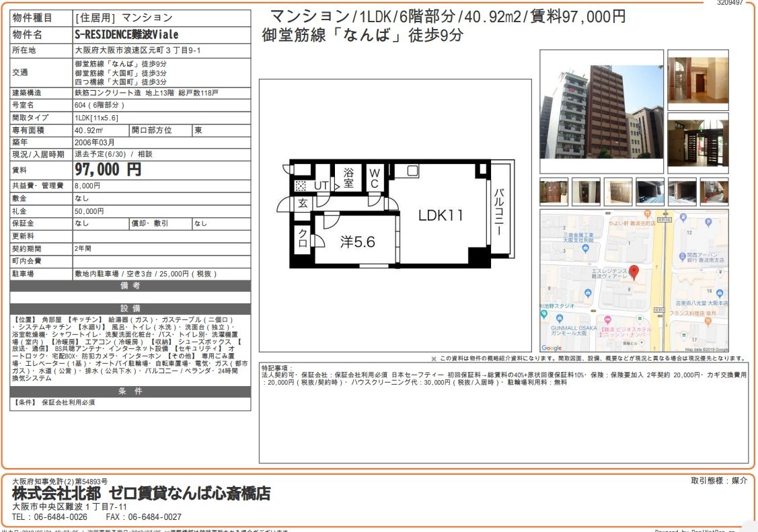This screenshot has height=532, width=758.
Task: Click the teal 池野スタジオ marker on the map
Action: [x=544, y=314]
